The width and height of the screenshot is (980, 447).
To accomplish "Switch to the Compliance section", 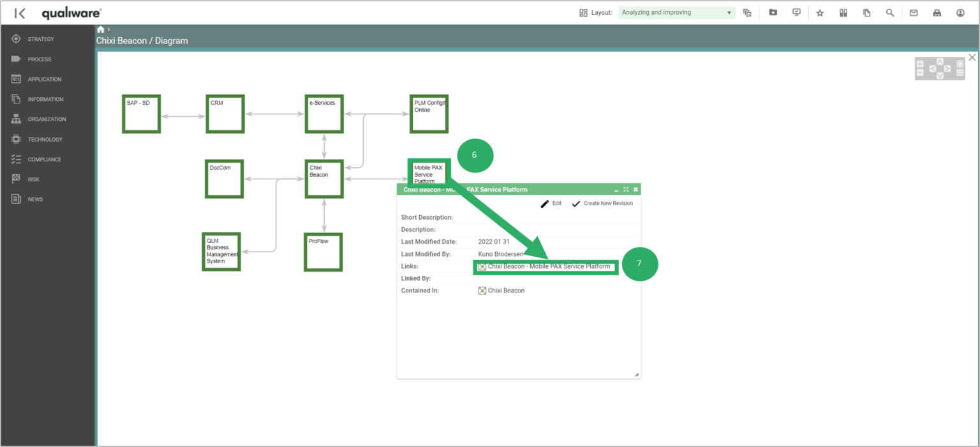I will (45, 159).
